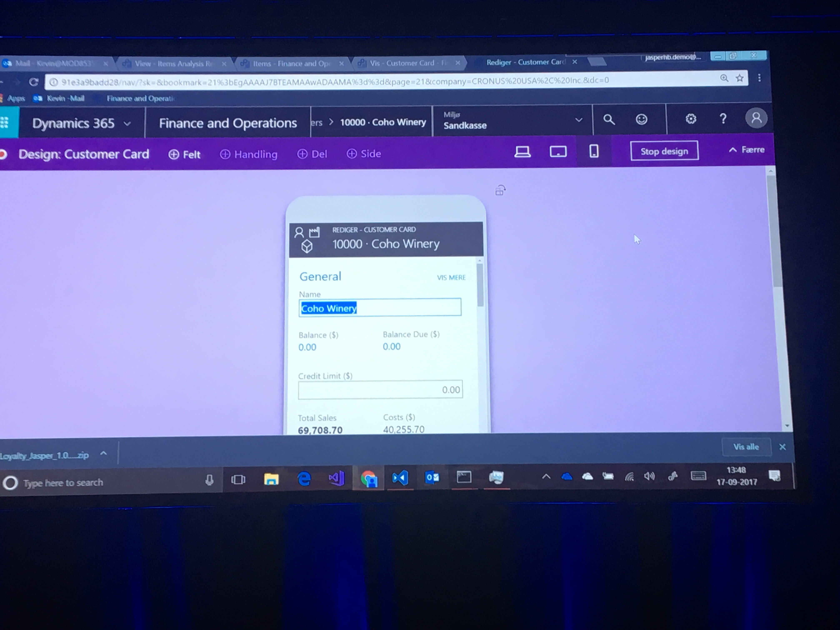Open the user profile avatar
The width and height of the screenshot is (840, 630).
(x=756, y=118)
